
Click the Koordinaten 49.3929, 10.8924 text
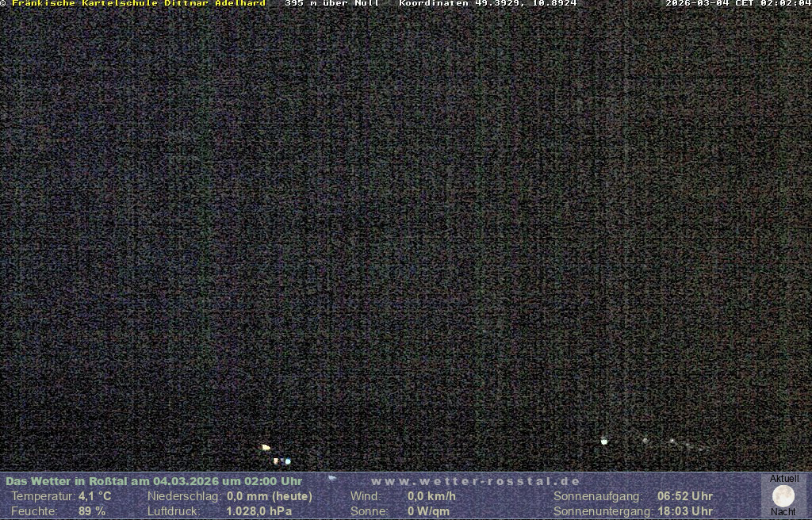(x=488, y=4)
